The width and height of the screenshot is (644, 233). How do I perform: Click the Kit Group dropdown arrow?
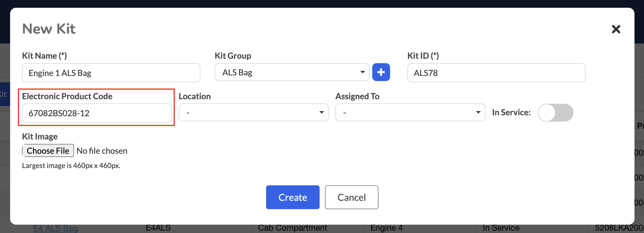click(362, 72)
